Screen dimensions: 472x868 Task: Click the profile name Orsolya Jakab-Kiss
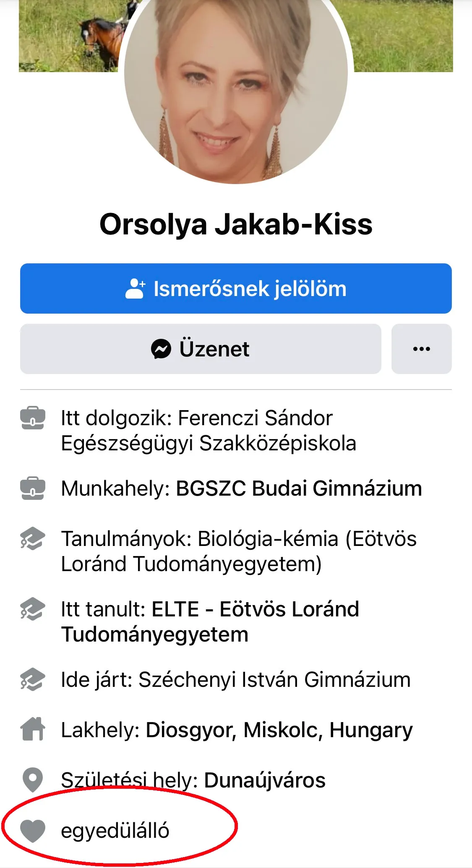[x=236, y=224]
